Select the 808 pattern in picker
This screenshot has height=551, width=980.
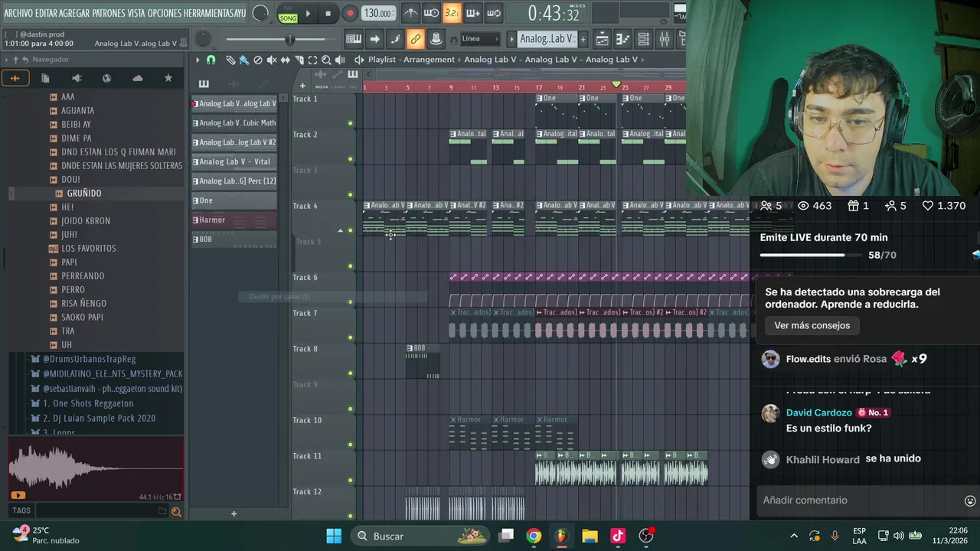click(x=234, y=239)
